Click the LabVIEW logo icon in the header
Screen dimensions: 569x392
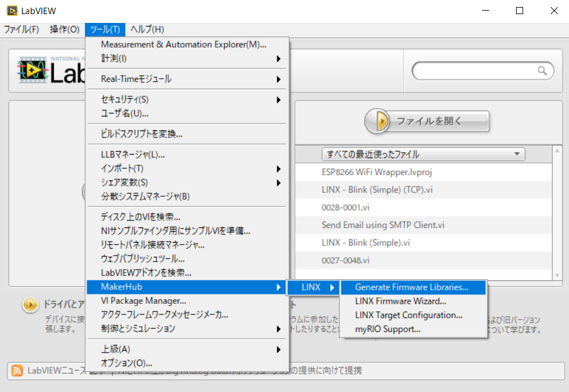click(x=33, y=70)
